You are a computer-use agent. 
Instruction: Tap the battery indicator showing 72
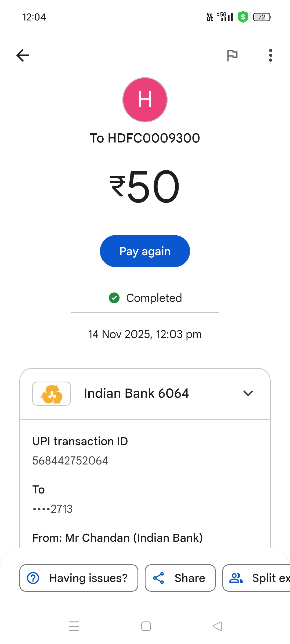pos(262,17)
